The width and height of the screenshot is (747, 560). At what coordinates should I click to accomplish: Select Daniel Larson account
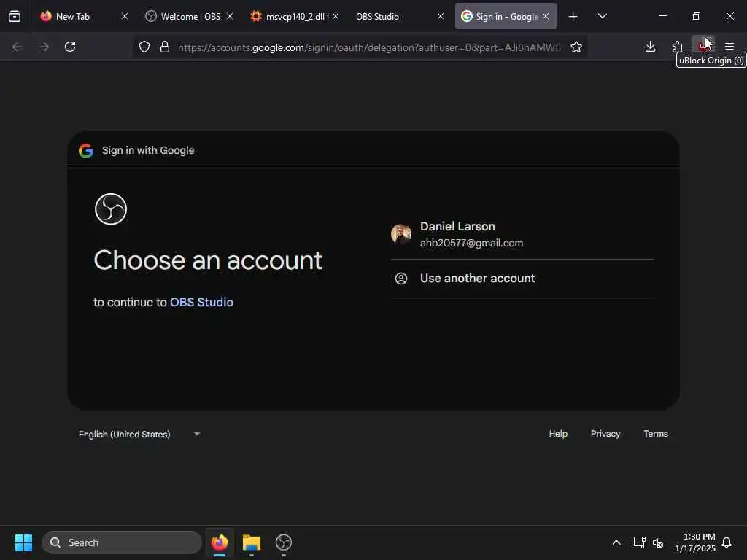522,234
